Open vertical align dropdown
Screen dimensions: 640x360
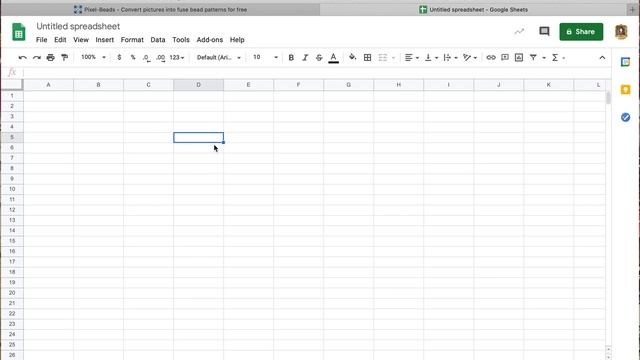[x=431, y=58]
